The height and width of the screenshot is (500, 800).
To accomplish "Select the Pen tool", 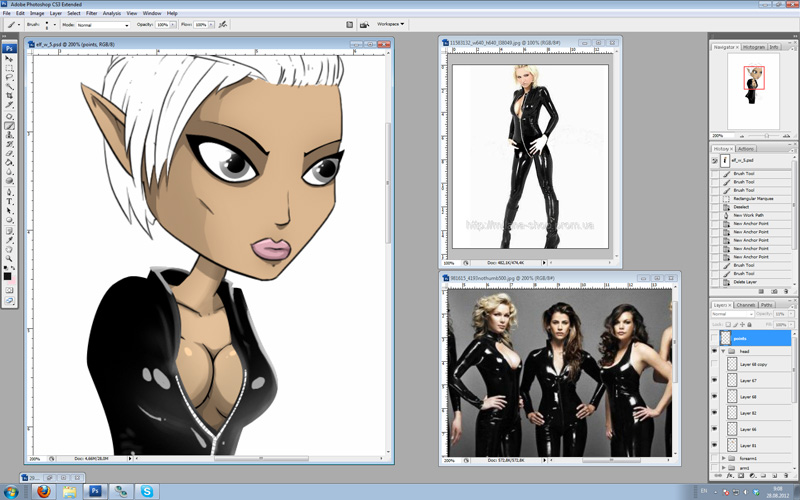I will coord(9,193).
